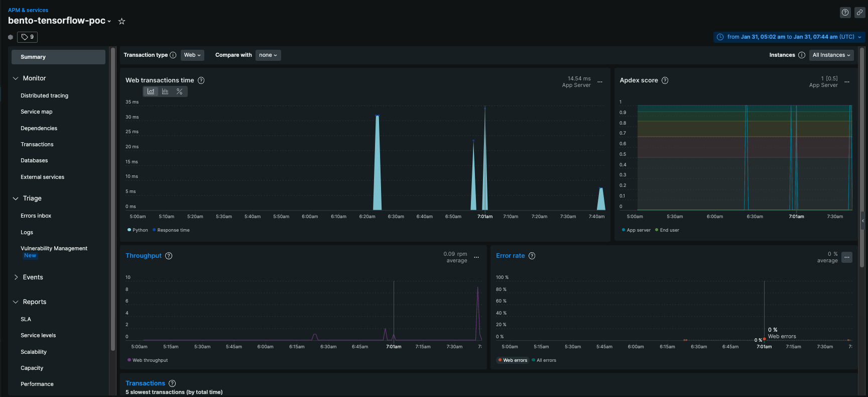868x397 pixels.
Task: Click the help question mark icon
Action: tap(845, 13)
